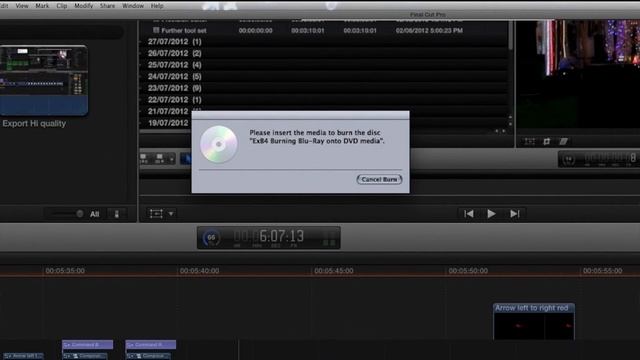The width and height of the screenshot is (640, 360).
Task: Click the All label beside the duration slider
Action: (95, 214)
